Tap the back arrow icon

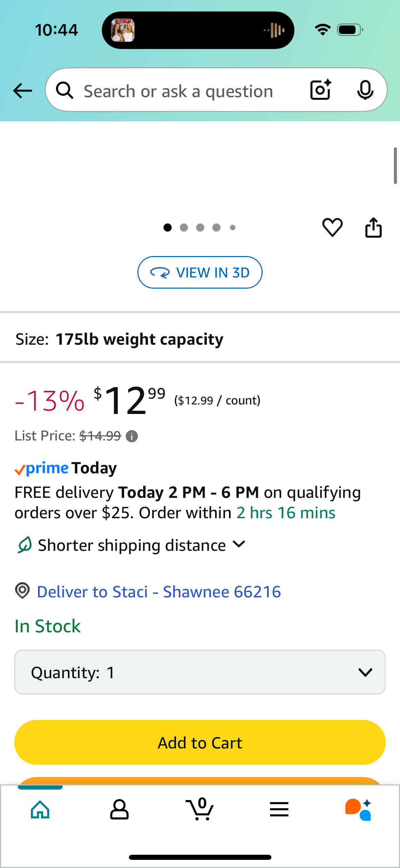tap(22, 91)
